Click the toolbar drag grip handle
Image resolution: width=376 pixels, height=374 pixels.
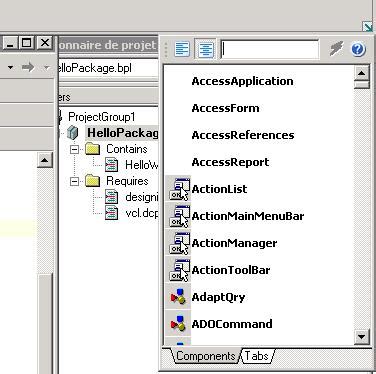(x=166, y=50)
